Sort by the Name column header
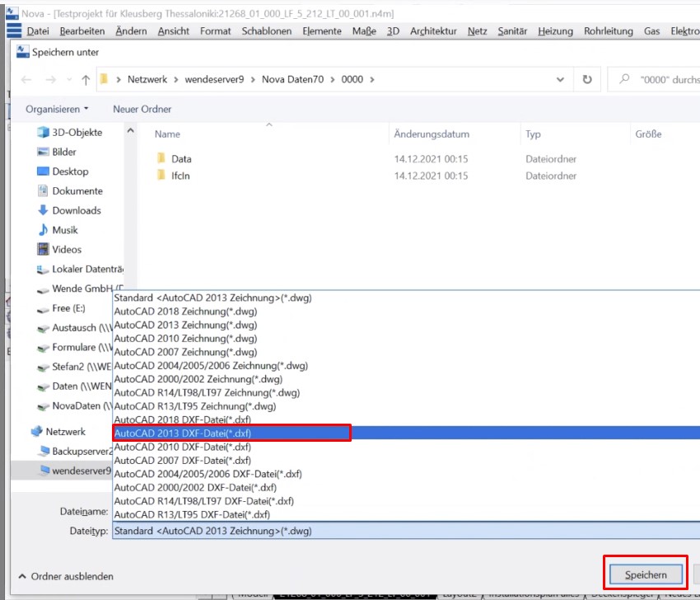 (x=167, y=134)
